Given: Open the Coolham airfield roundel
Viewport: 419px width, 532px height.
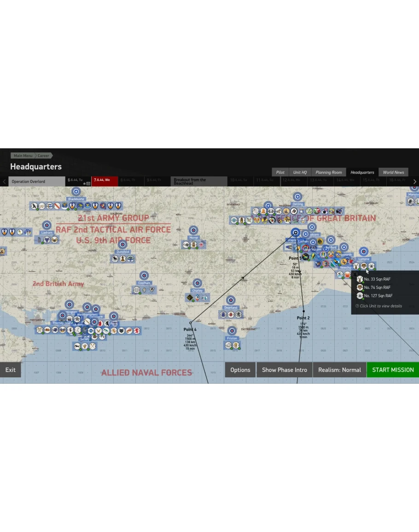Looking at the screenshot, I should click(144, 275).
